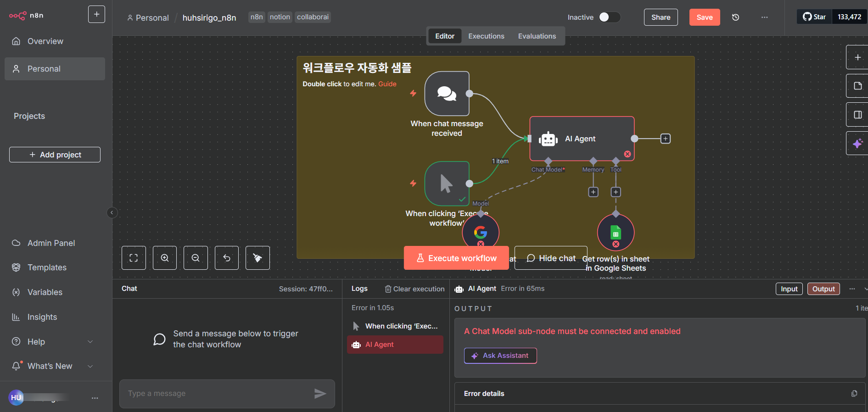The width and height of the screenshot is (868, 412).
Task: Click the Execute workflow button
Action: point(456,258)
